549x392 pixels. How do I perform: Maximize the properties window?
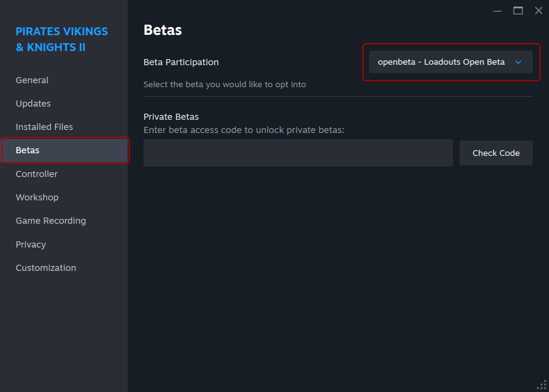pyautogui.click(x=518, y=11)
